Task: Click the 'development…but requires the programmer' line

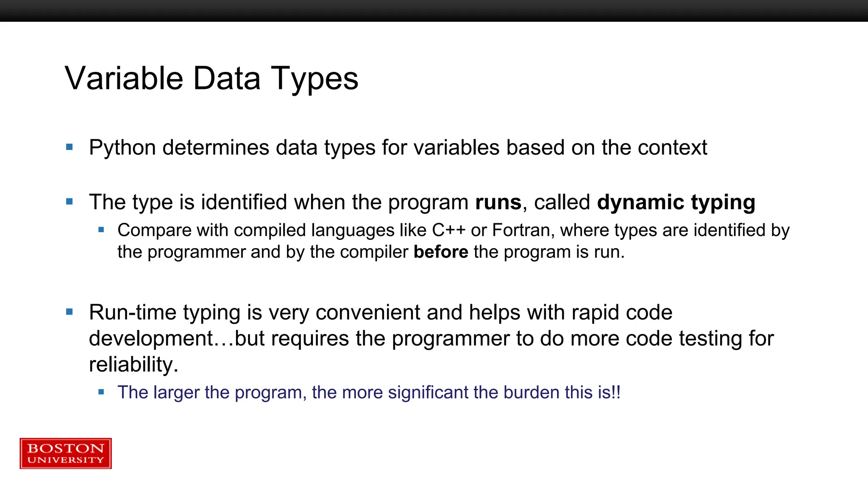Action: click(x=431, y=338)
